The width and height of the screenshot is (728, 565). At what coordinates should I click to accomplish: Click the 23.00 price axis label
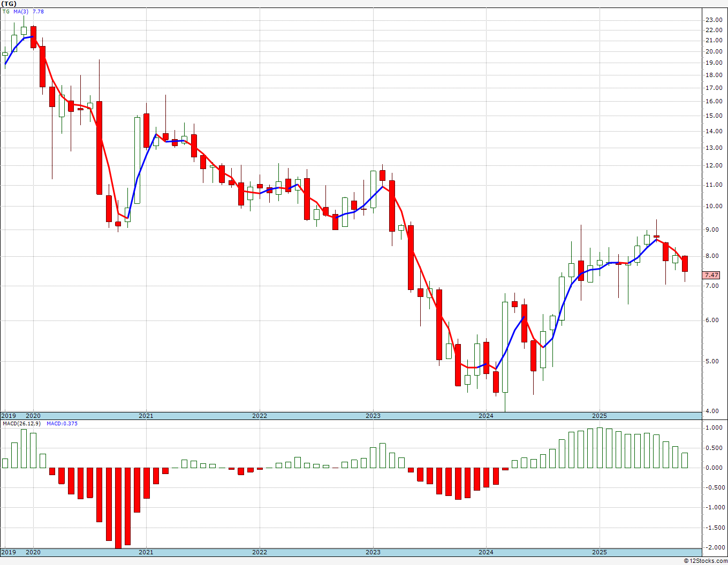point(714,20)
